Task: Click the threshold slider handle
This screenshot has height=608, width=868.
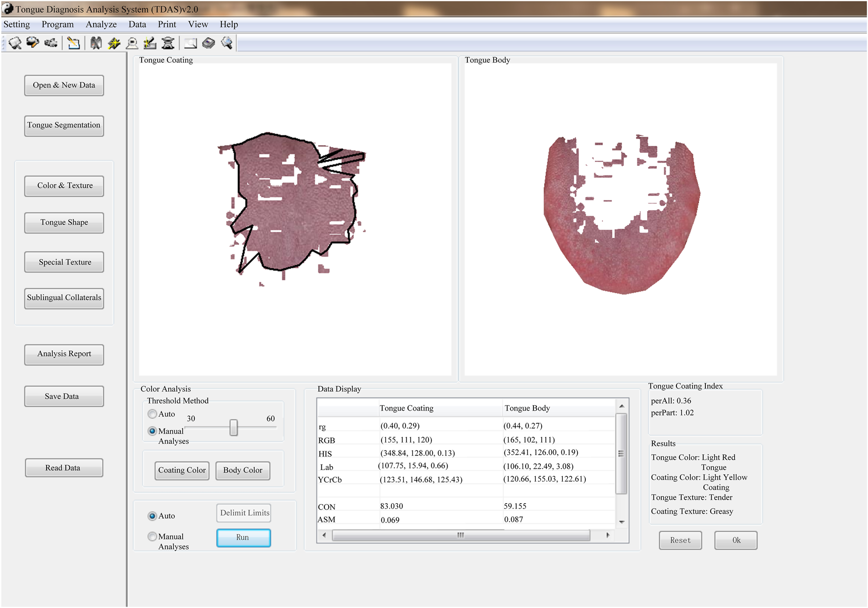Action: (234, 428)
